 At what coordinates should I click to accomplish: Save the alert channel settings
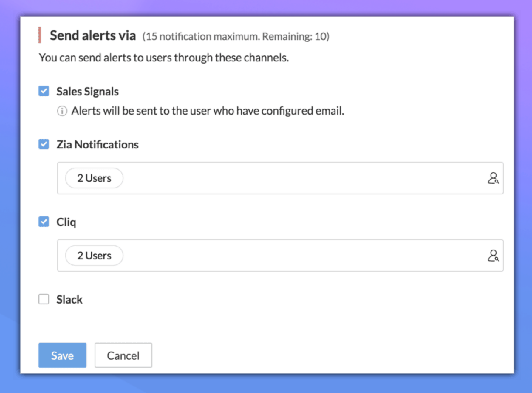pos(62,355)
